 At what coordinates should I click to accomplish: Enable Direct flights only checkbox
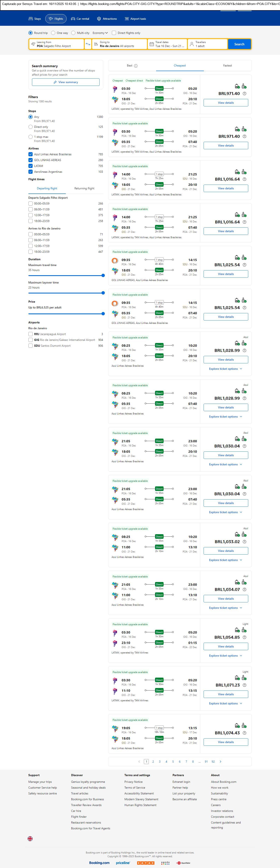click(114, 33)
